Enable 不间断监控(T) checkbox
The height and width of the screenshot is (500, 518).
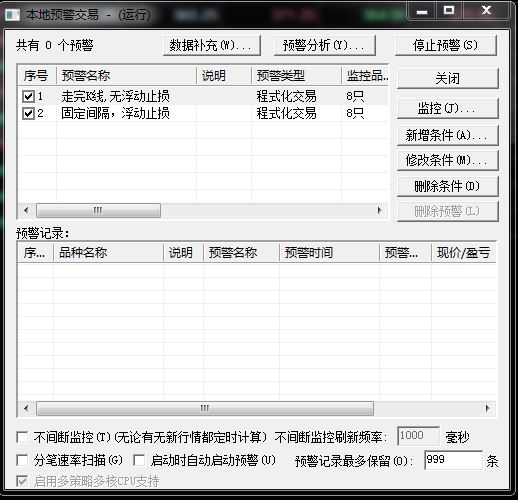pyautogui.click(x=22, y=437)
